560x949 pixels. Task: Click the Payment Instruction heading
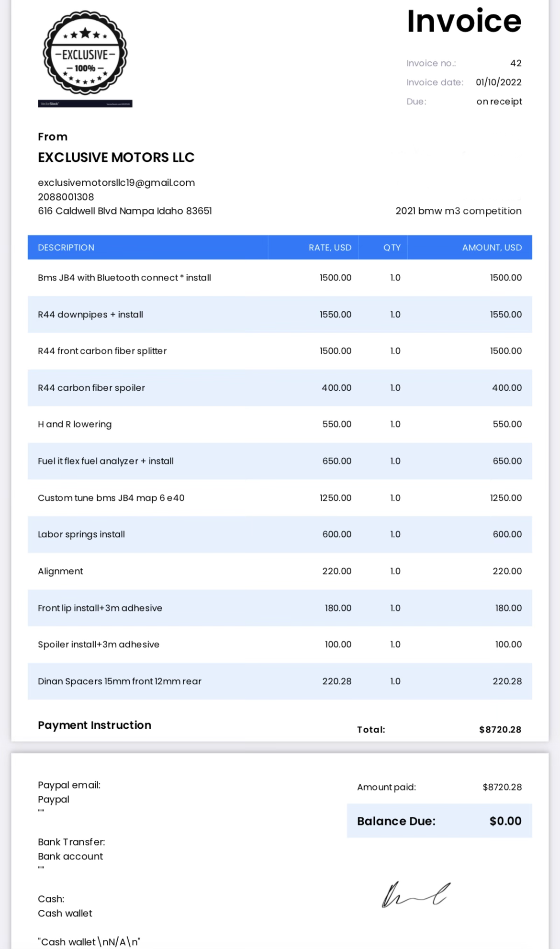pos(94,725)
